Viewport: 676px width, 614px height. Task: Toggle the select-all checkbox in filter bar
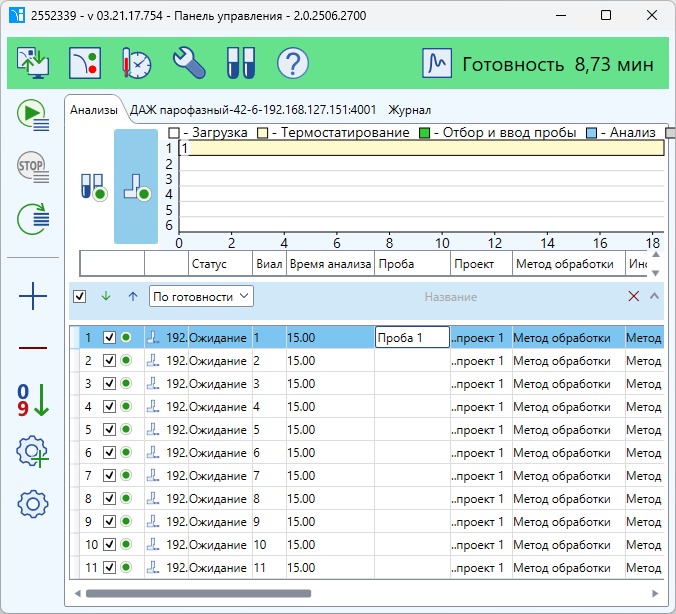click(x=80, y=296)
